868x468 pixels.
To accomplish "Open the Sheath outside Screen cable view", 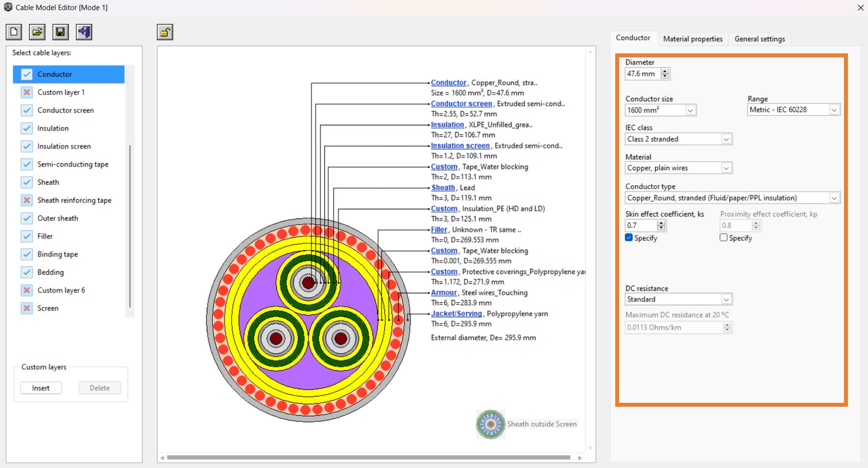I will [490, 424].
